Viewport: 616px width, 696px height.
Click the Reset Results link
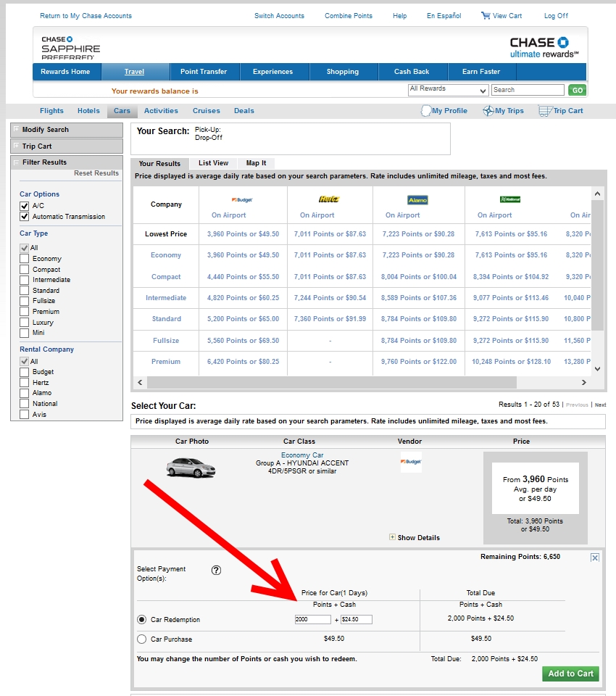[96, 173]
